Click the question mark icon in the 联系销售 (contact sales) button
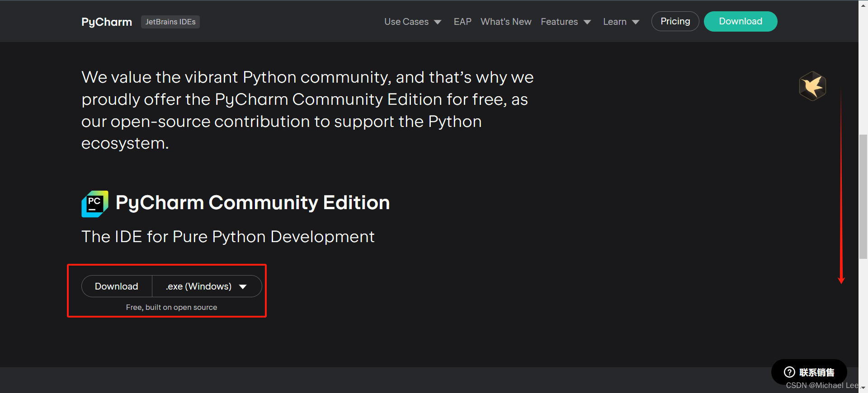This screenshot has height=393, width=868. (x=789, y=372)
